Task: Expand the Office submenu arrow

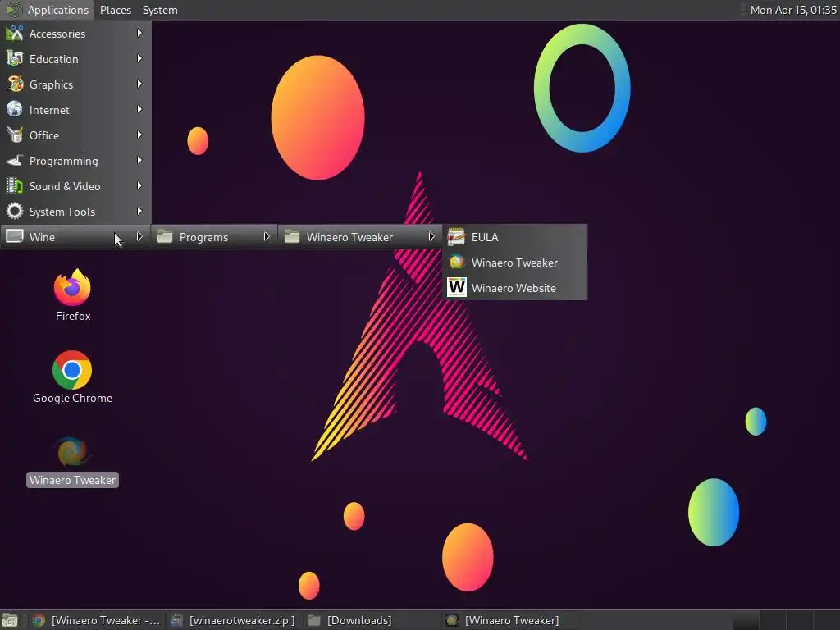Action: click(x=139, y=135)
